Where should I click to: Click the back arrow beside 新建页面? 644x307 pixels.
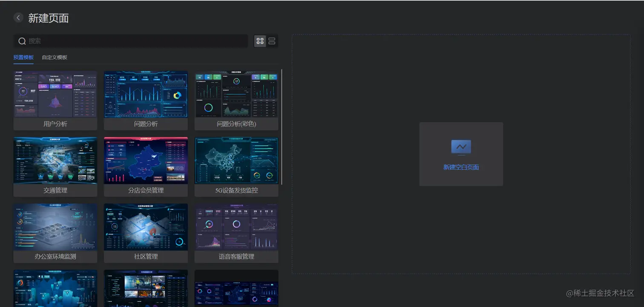tap(18, 17)
